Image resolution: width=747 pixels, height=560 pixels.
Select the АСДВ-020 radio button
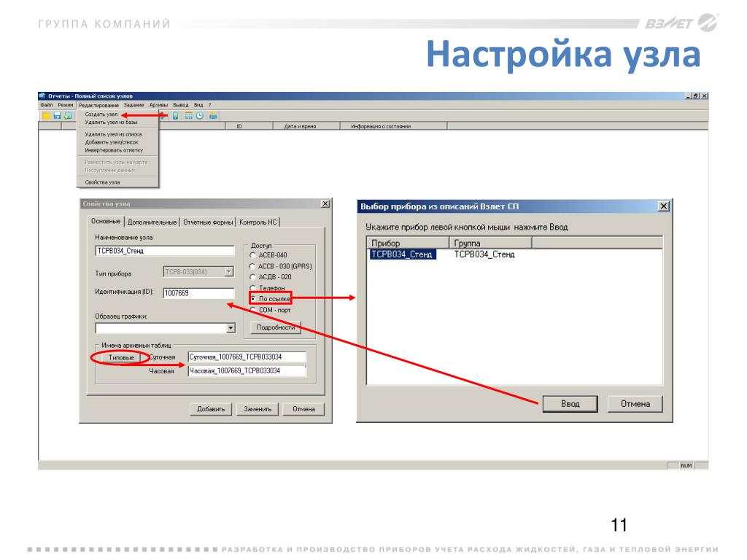tap(253, 276)
